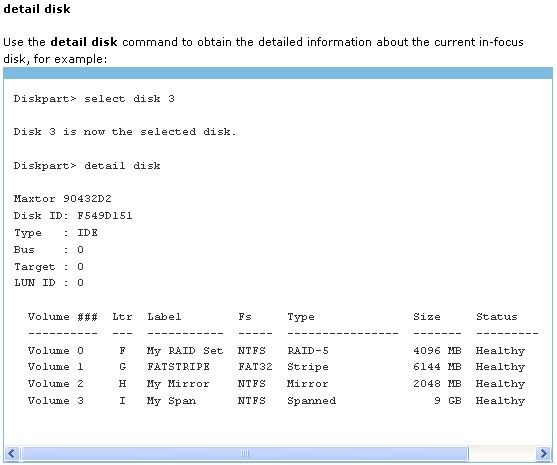Image resolution: width=557 pixels, height=465 pixels.
Task: Select the 'Diskpart> select disk 3' command line
Action: click(94, 99)
